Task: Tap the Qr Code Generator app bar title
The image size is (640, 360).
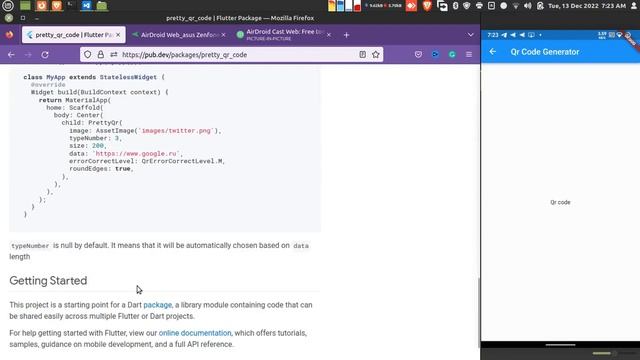Action: [544, 52]
